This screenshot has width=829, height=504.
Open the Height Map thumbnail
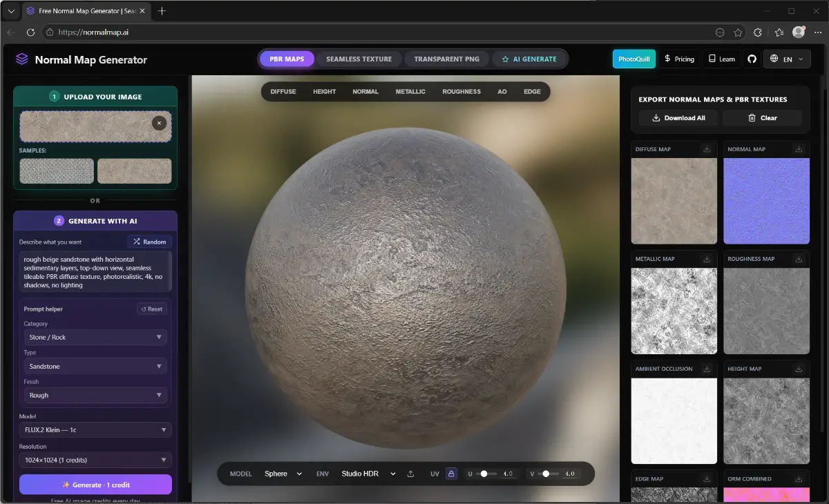(x=766, y=420)
